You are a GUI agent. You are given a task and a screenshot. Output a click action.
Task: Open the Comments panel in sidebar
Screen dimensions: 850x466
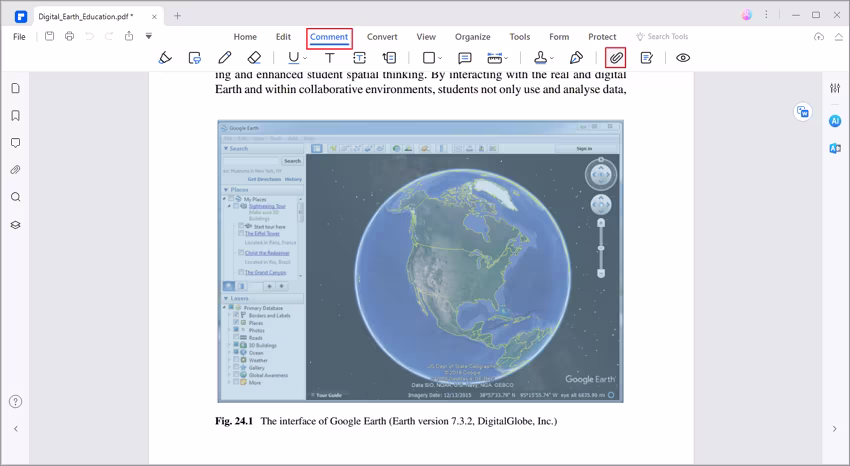(x=16, y=143)
